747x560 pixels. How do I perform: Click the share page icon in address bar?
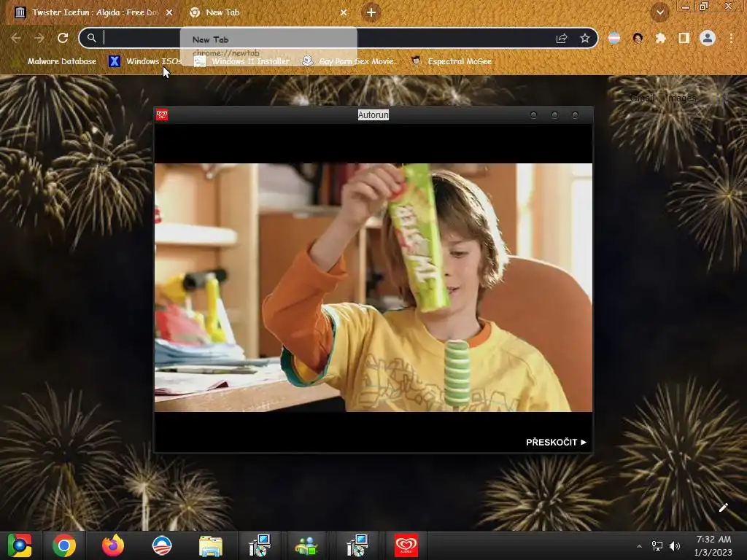pos(562,38)
